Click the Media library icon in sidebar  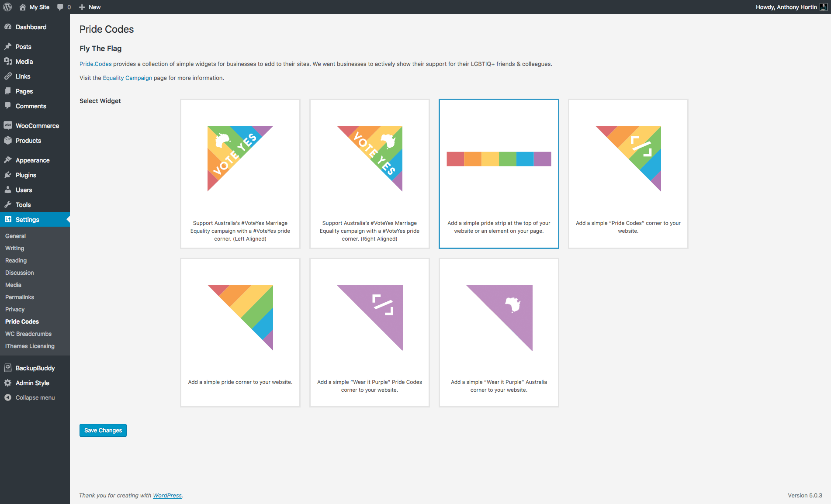8,61
